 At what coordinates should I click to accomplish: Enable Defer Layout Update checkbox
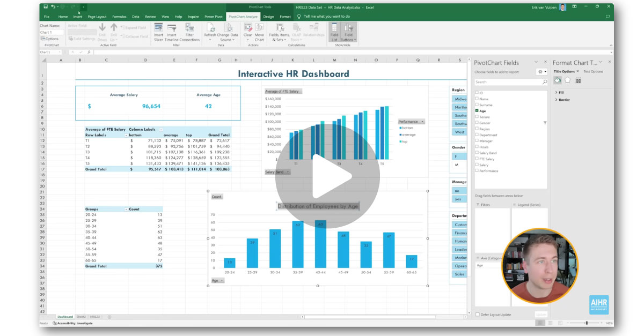[x=478, y=315]
